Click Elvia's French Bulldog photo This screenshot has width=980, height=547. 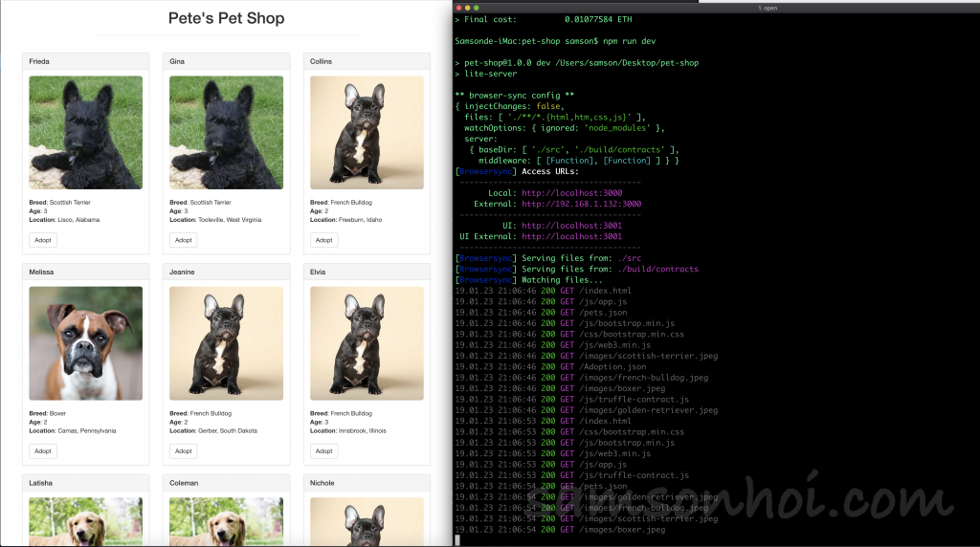[367, 343]
